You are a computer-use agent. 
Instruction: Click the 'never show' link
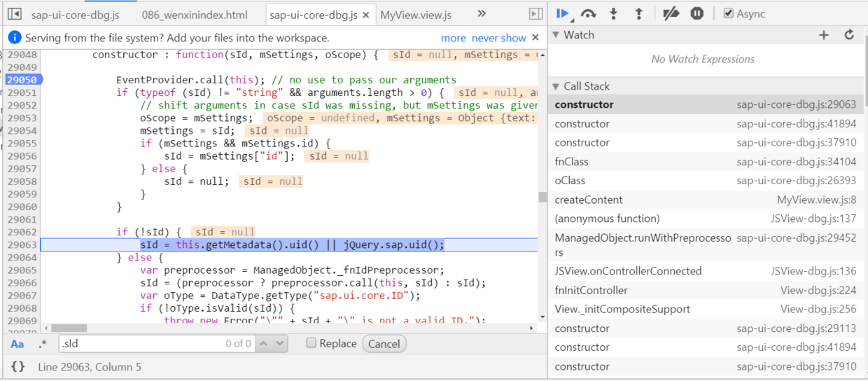click(x=498, y=38)
